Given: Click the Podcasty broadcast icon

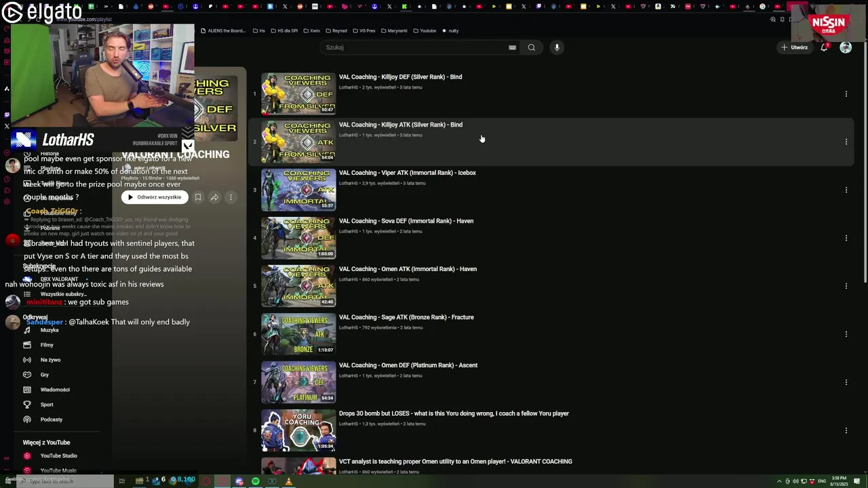Looking at the screenshot, I should [x=27, y=420].
